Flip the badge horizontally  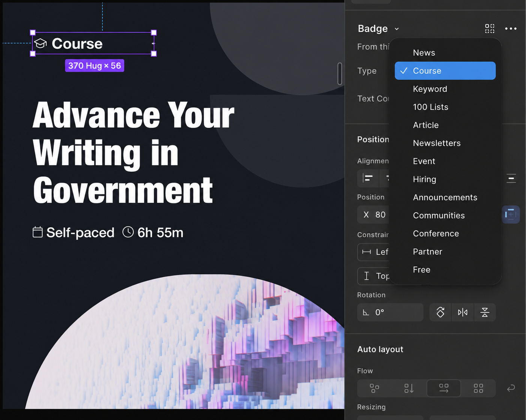click(463, 312)
